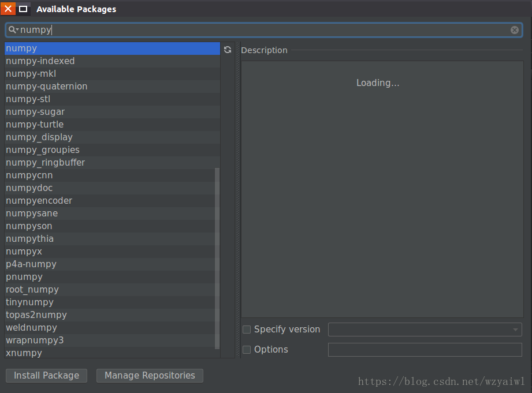Viewport: 532px width, 393px height.
Task: Select numpy-quaternion package
Action: coord(112,87)
